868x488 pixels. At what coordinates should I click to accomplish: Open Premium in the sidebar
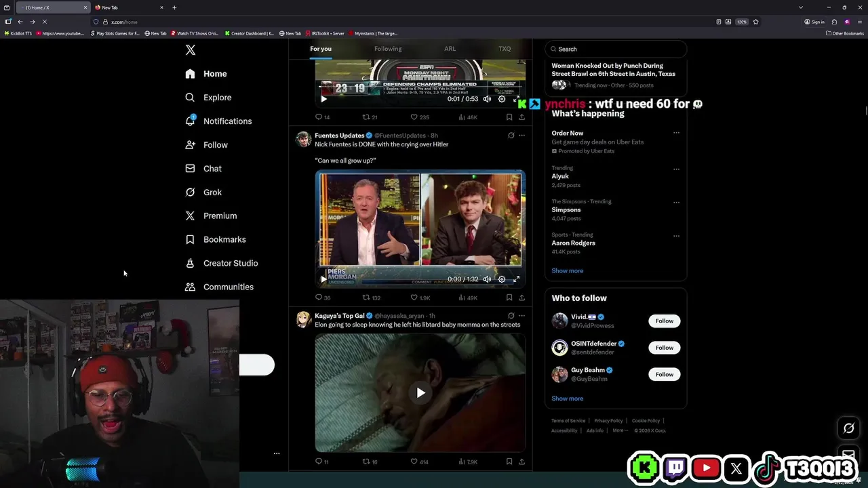tap(211, 216)
